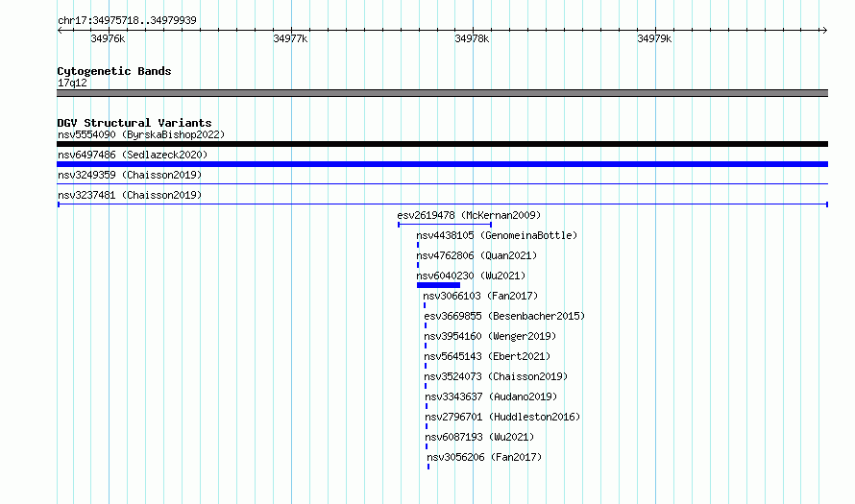Click the ruler's left end arrow

click(x=61, y=30)
